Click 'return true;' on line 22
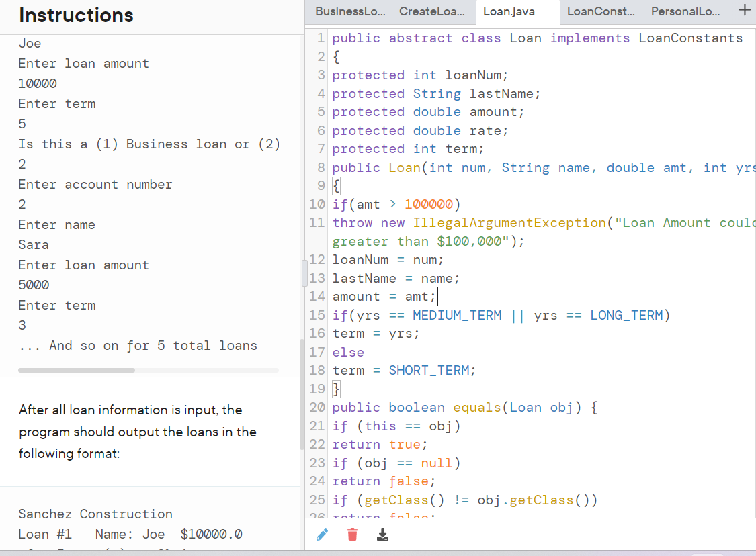 (380, 445)
